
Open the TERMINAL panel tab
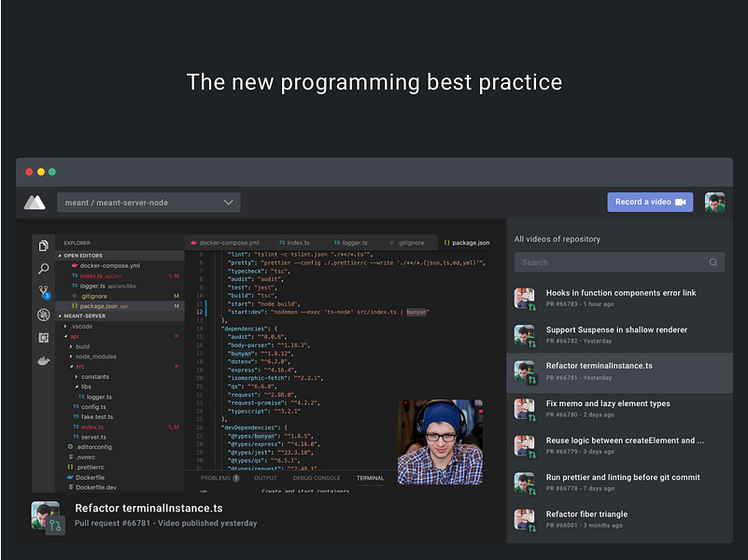coord(370,478)
